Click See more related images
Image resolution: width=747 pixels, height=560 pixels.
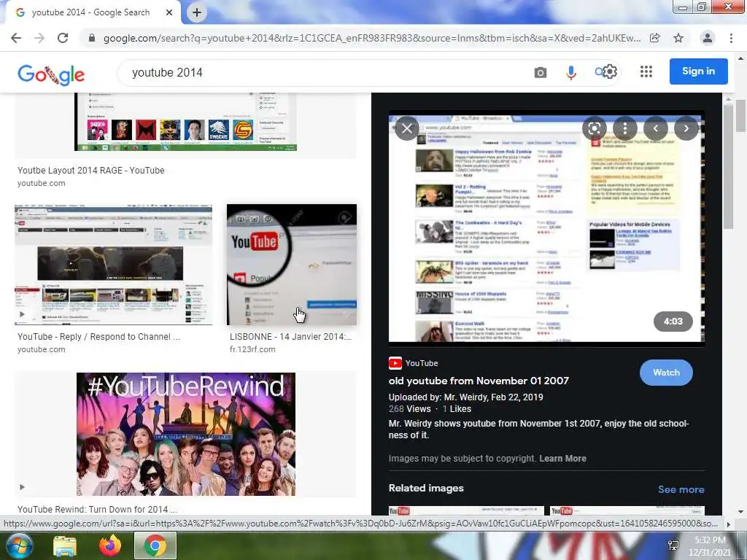click(681, 489)
